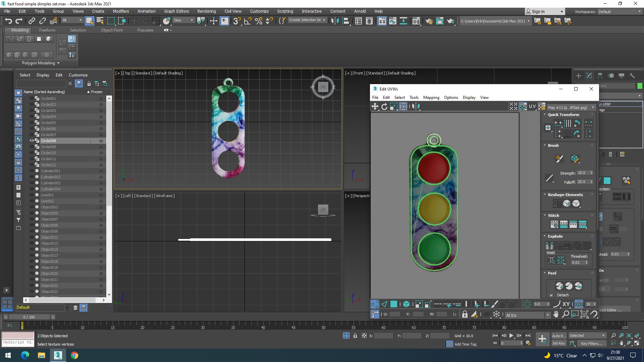The image size is (644, 362).
Task: Collapse the Stitch rollout
Action: (545, 216)
